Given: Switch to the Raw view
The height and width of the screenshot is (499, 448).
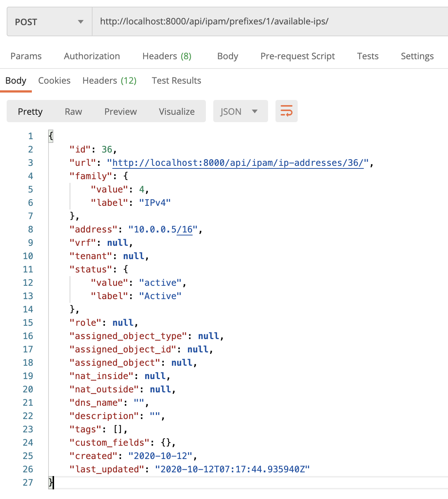Looking at the screenshot, I should point(73,111).
